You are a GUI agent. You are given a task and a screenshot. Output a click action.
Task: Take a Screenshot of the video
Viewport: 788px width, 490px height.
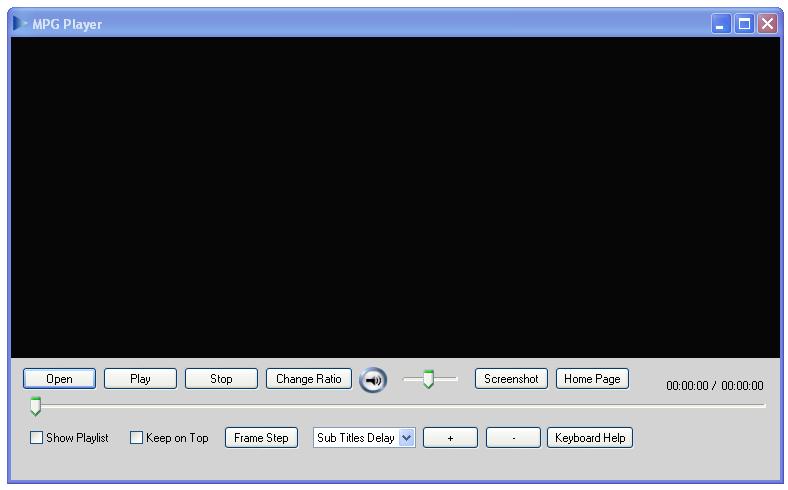pyautogui.click(x=511, y=379)
